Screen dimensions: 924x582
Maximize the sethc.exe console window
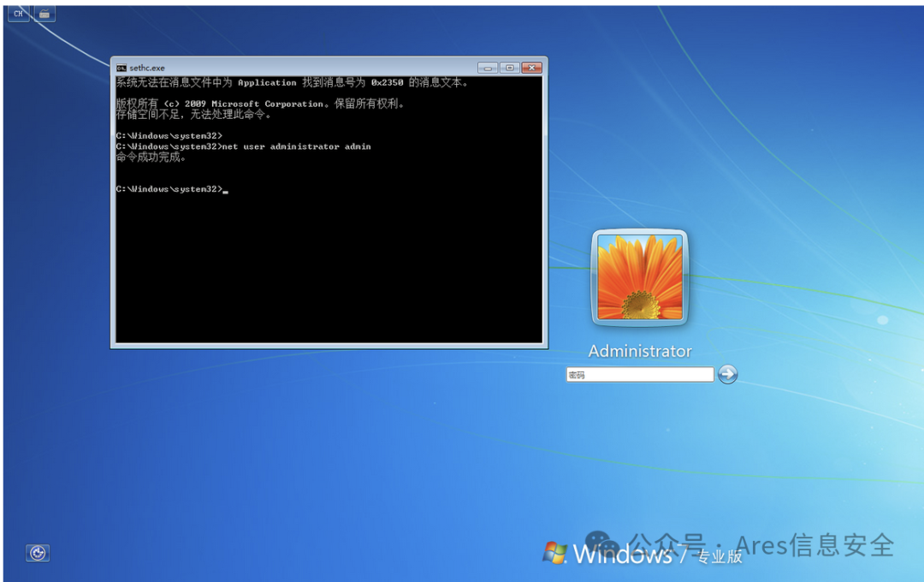point(510,68)
